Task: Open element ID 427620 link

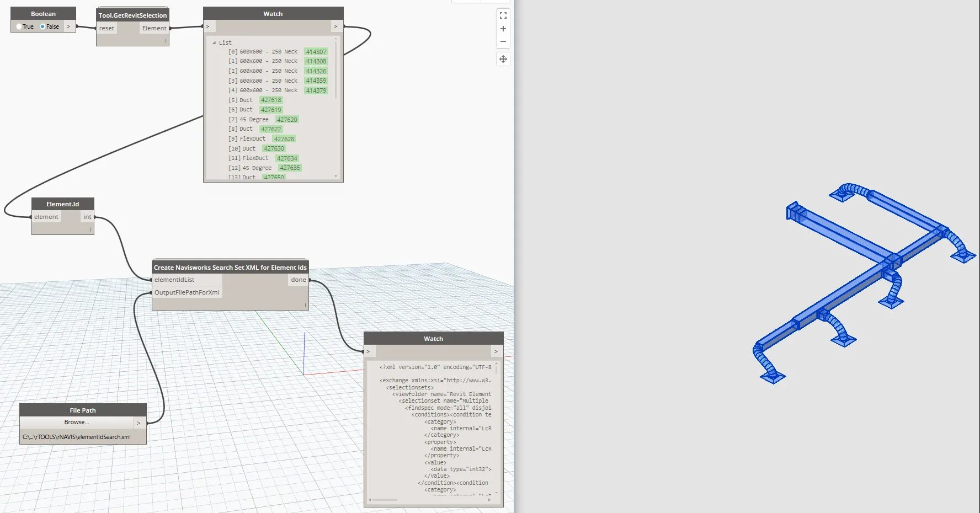Action: [287, 120]
